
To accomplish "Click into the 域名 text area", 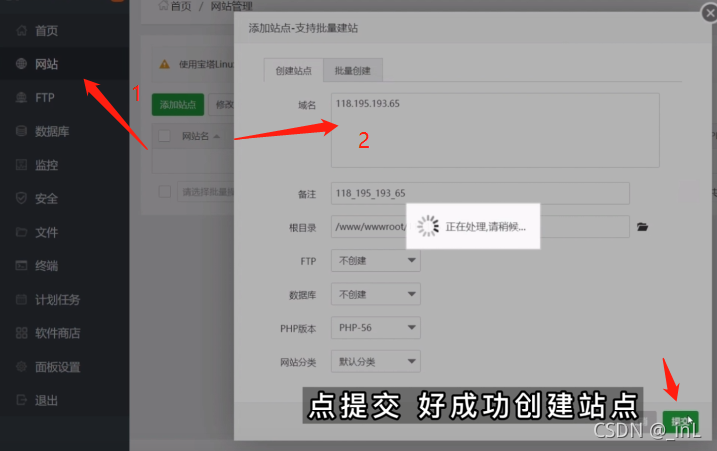I will coord(495,130).
